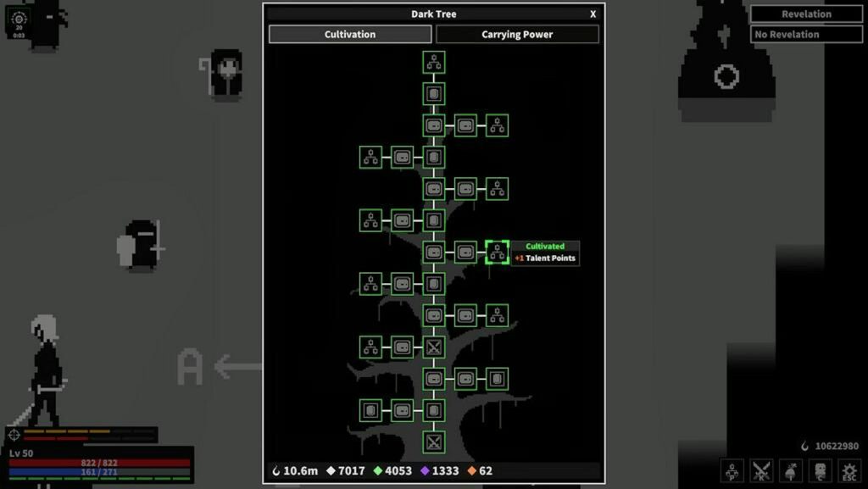Click the blue mana bar 161/271

(100, 472)
